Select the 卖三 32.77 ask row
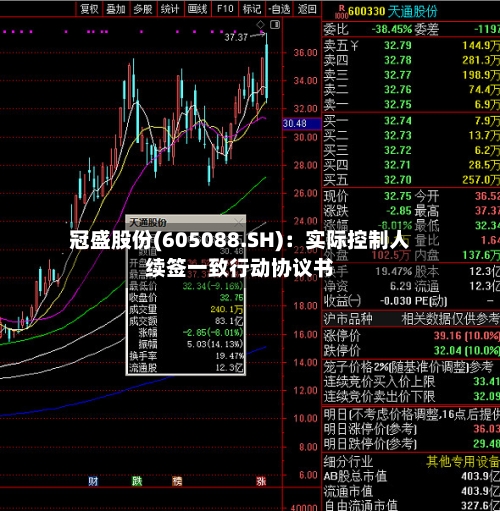The height and width of the screenshot is (511, 500). (x=411, y=75)
